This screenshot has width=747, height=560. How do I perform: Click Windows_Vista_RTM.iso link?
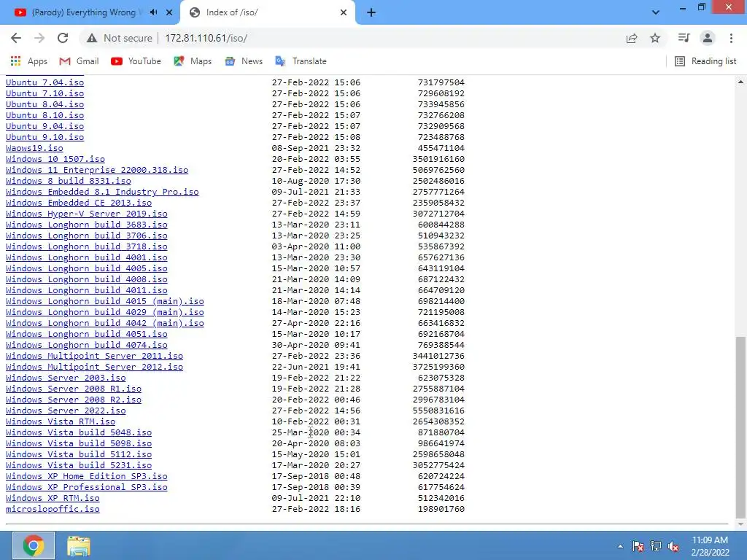[61, 422]
